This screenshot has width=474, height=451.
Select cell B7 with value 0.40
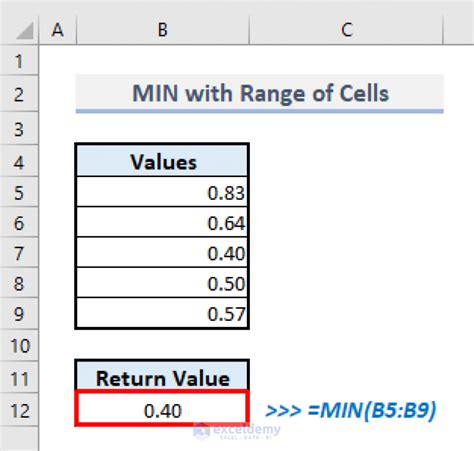pyautogui.click(x=162, y=253)
